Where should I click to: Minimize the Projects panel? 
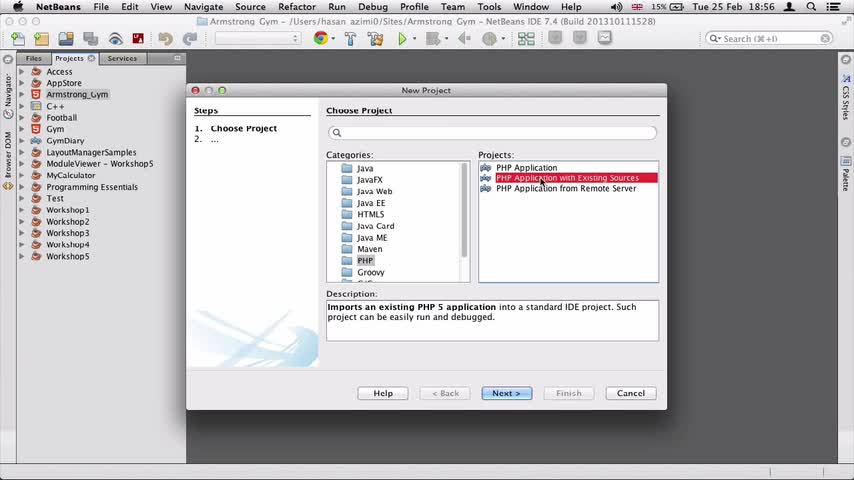178,58
